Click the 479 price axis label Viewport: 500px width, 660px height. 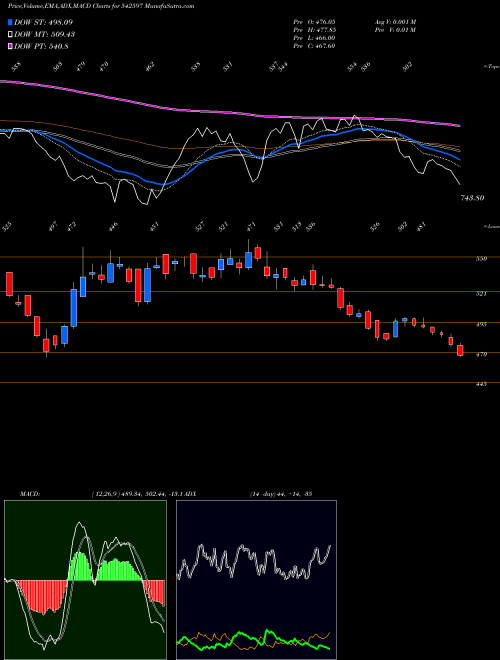coord(481,354)
